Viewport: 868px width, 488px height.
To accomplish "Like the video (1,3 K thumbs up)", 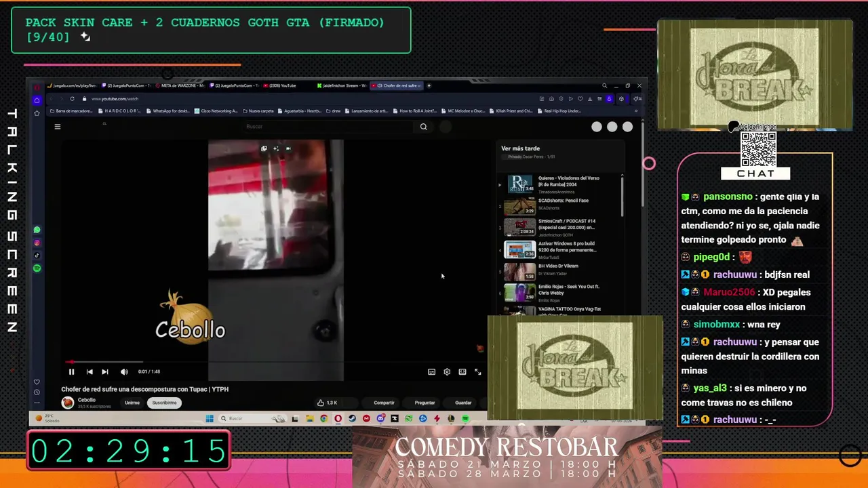I will click(x=327, y=403).
